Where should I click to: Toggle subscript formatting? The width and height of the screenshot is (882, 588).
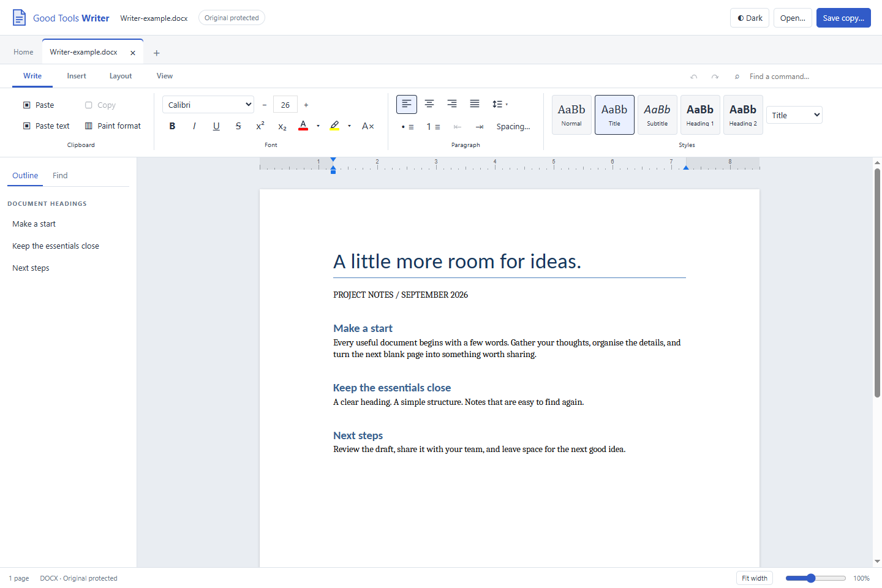point(282,126)
